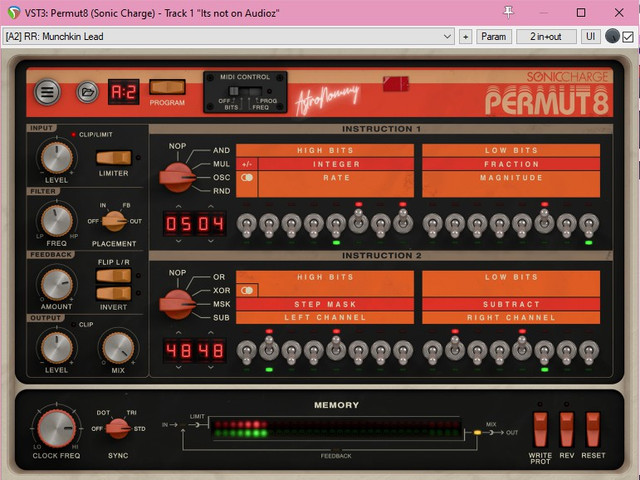This screenshot has width=640, height=480.
Task: Click the AstroNommy neon signature logo
Action: tap(327, 99)
